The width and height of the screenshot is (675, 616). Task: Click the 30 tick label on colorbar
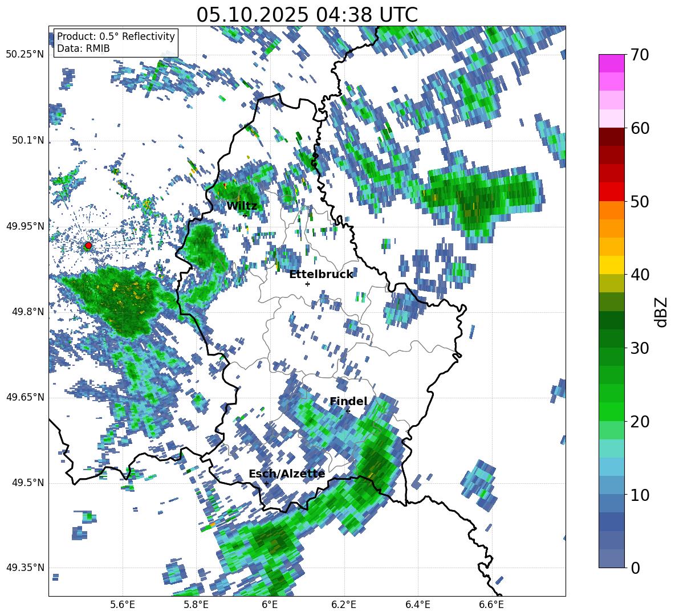point(640,348)
